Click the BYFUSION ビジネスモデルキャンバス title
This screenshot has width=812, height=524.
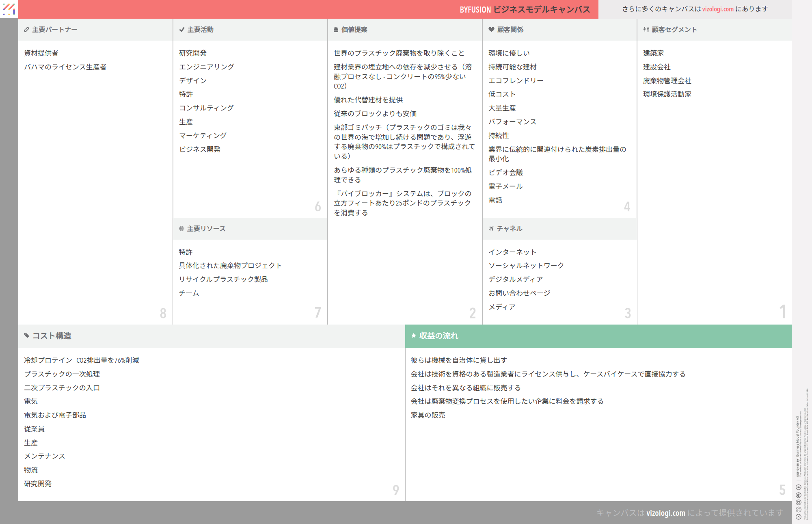525,9
